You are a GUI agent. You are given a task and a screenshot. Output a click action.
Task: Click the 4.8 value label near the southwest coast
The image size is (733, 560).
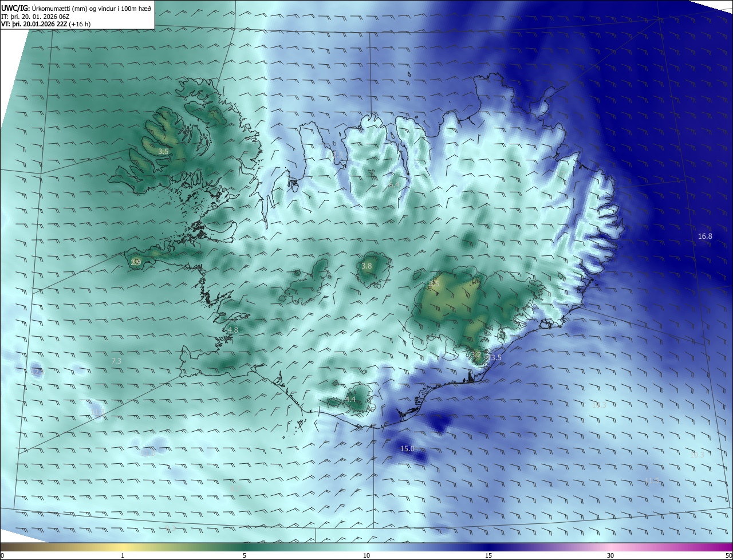[x=232, y=330]
